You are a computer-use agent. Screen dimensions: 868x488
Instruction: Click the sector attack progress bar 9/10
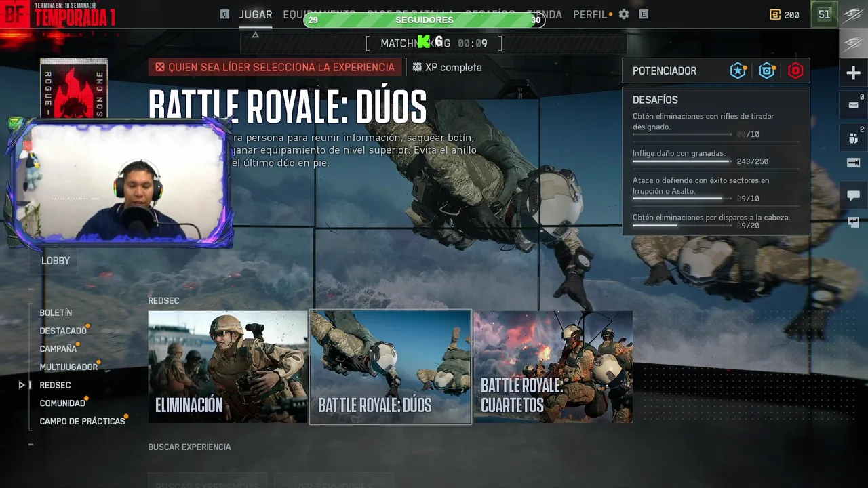(682, 199)
